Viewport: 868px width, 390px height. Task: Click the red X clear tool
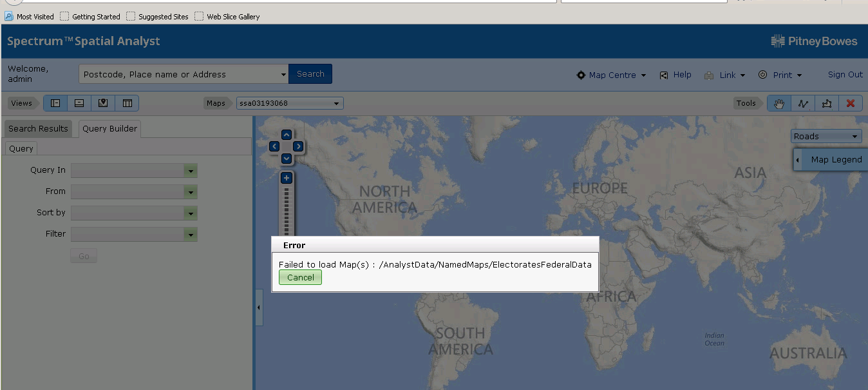click(x=851, y=103)
